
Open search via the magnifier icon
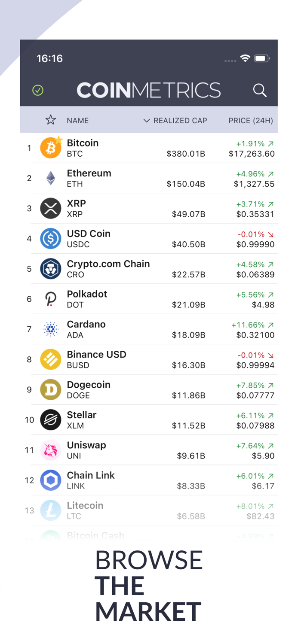pyautogui.click(x=260, y=91)
